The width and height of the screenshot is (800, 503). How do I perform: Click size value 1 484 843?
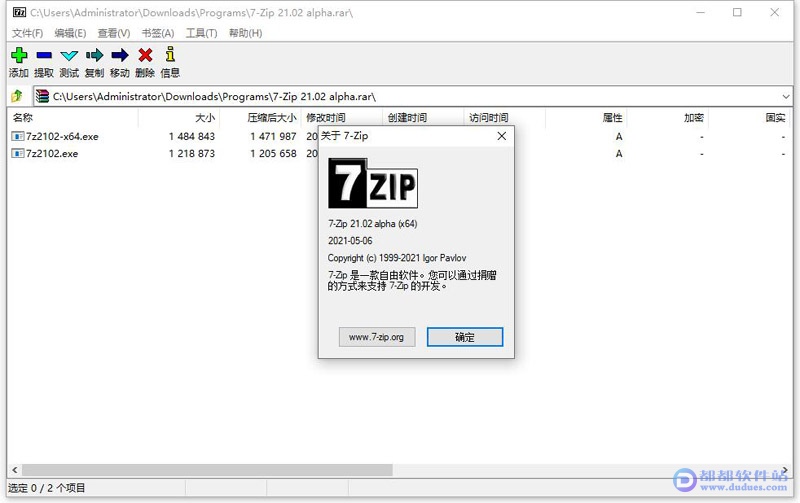192,136
